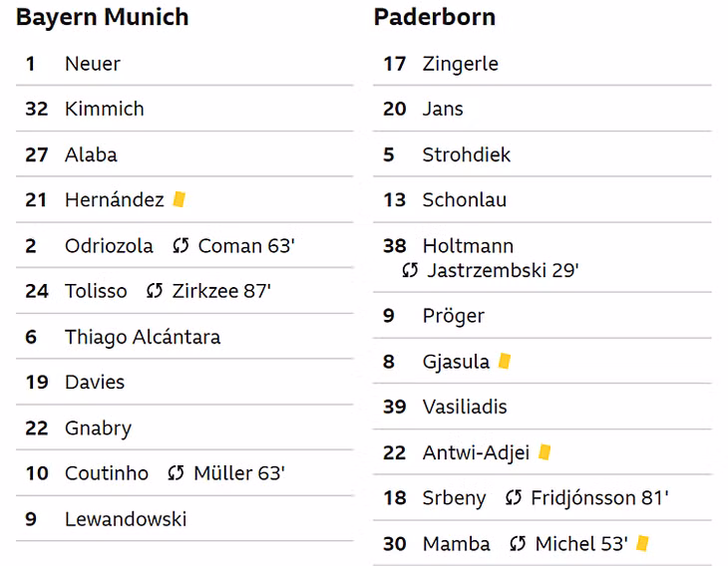The image size is (728, 566).
Task: Click the substitution icon beside Fridjónsson 81'
Action: click(x=514, y=498)
